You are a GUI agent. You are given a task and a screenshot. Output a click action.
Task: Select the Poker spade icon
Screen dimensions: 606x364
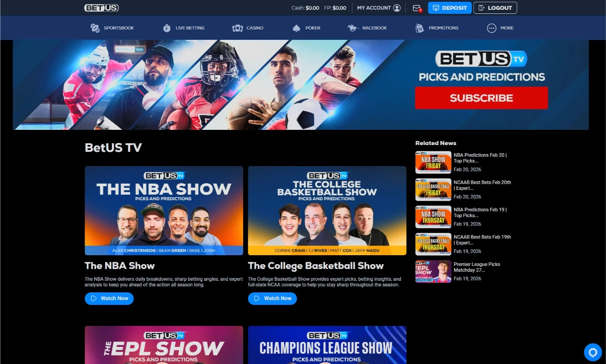[297, 28]
